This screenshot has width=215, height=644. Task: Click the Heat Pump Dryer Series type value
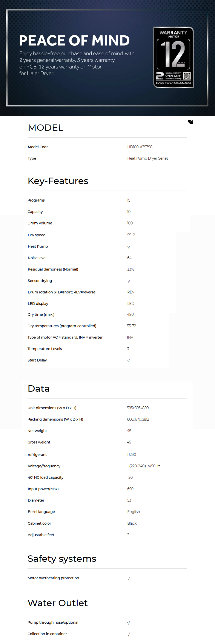click(x=148, y=158)
